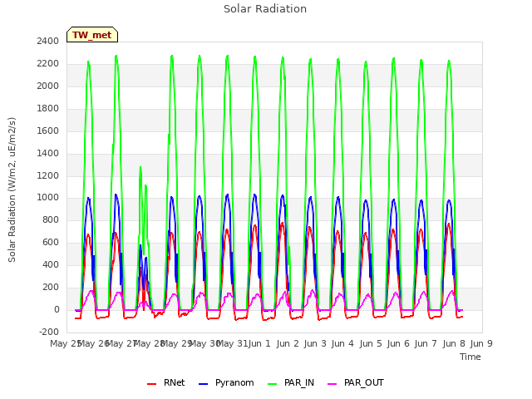Click the Jun 9 x-axis date label
532x399 pixels.
[481, 343]
